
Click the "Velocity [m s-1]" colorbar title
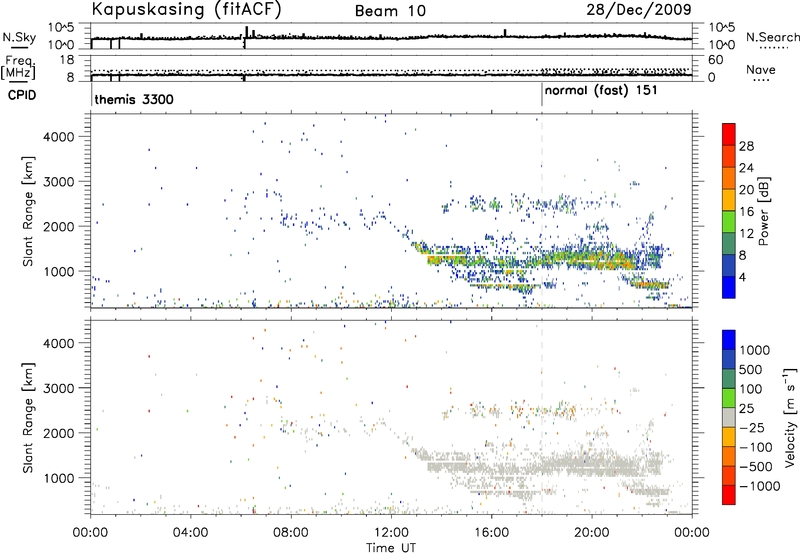(790, 417)
